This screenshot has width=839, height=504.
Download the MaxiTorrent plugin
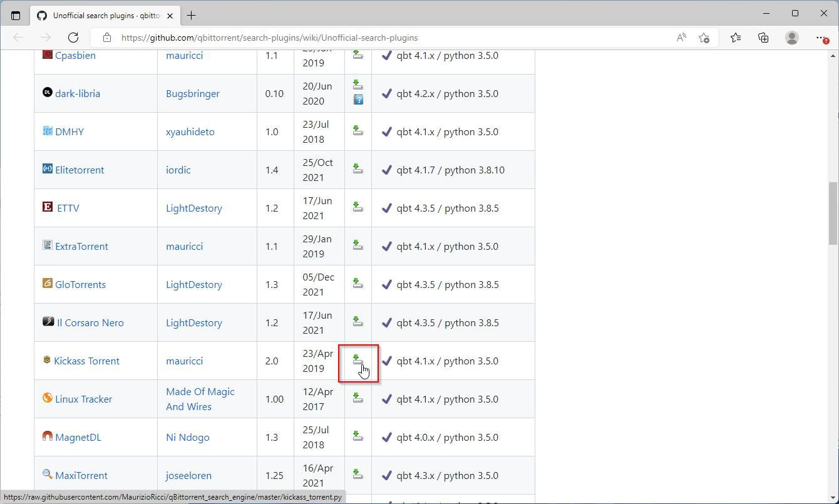click(x=358, y=475)
